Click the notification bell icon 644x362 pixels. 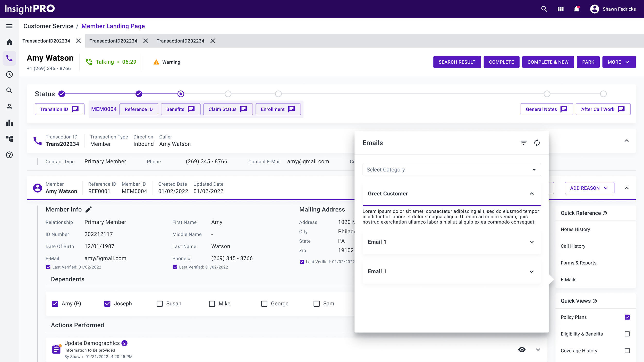[x=577, y=9]
